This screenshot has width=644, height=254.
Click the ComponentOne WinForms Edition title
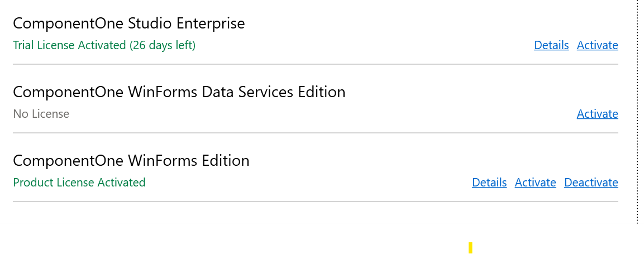point(131,161)
